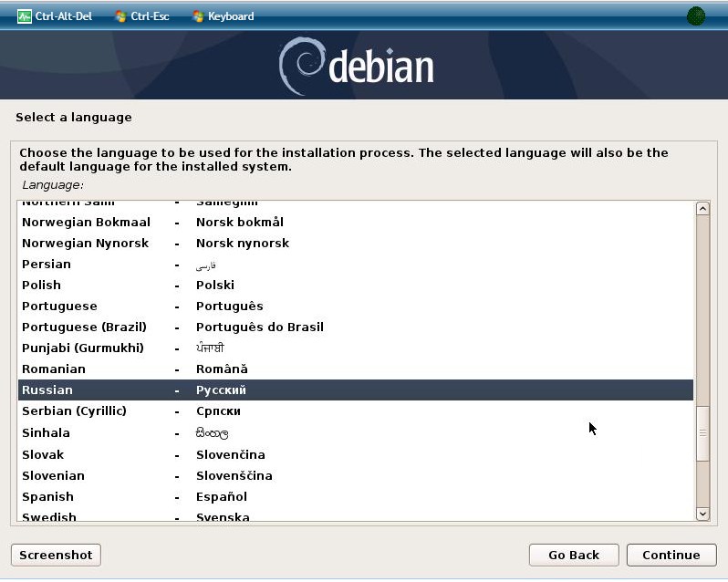Image resolution: width=728 pixels, height=582 pixels.
Task: Select the Portuguese - Português row
Action: pyautogui.click(x=356, y=307)
